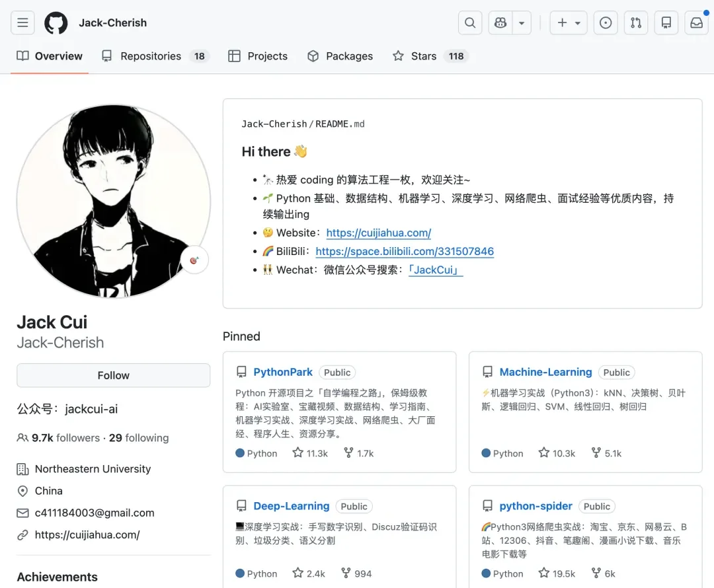The width and height of the screenshot is (714, 588).
Task: Click the location pin icon next to China
Action: pyautogui.click(x=22, y=491)
